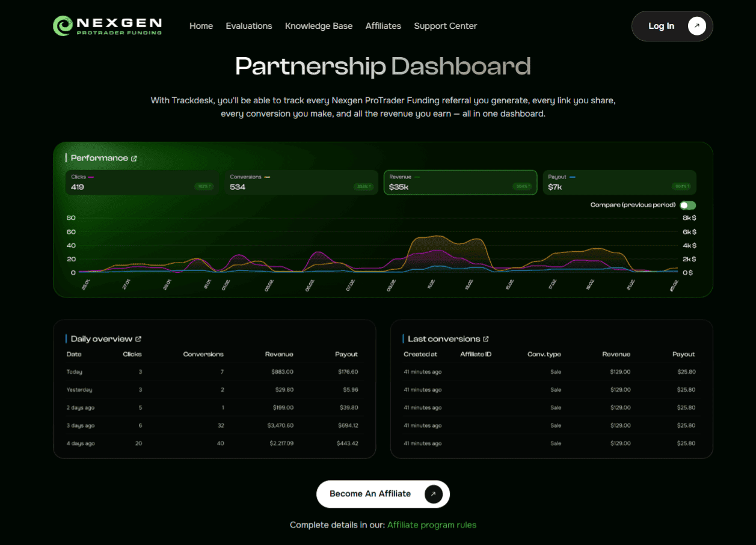This screenshot has height=545, width=756.
Task: Select the Payout $7k metric card
Action: coord(619,182)
